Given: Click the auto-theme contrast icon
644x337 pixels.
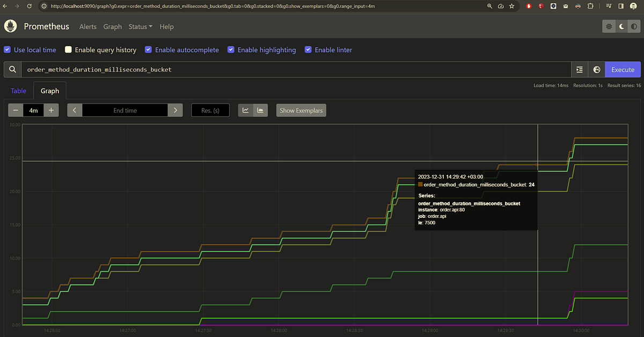Looking at the screenshot, I should [634, 26].
